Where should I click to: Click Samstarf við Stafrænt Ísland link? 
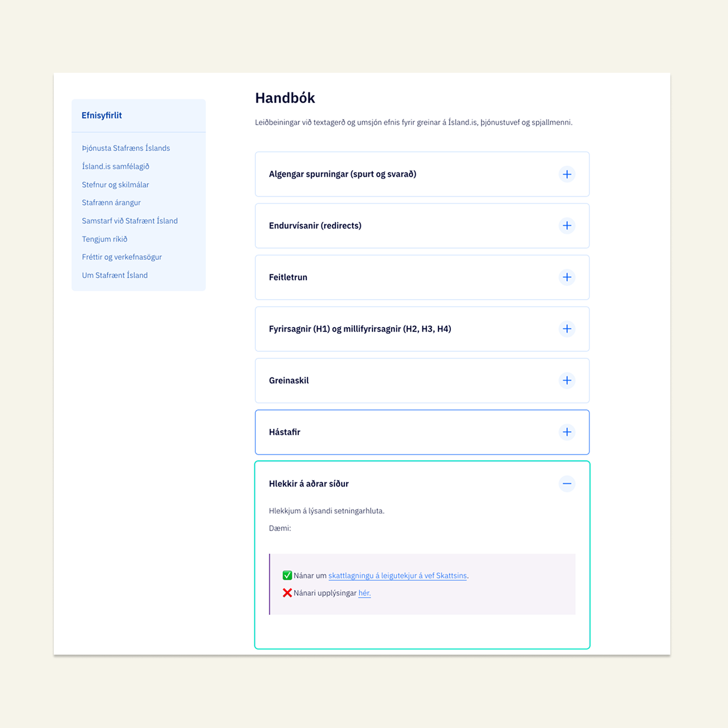point(129,221)
